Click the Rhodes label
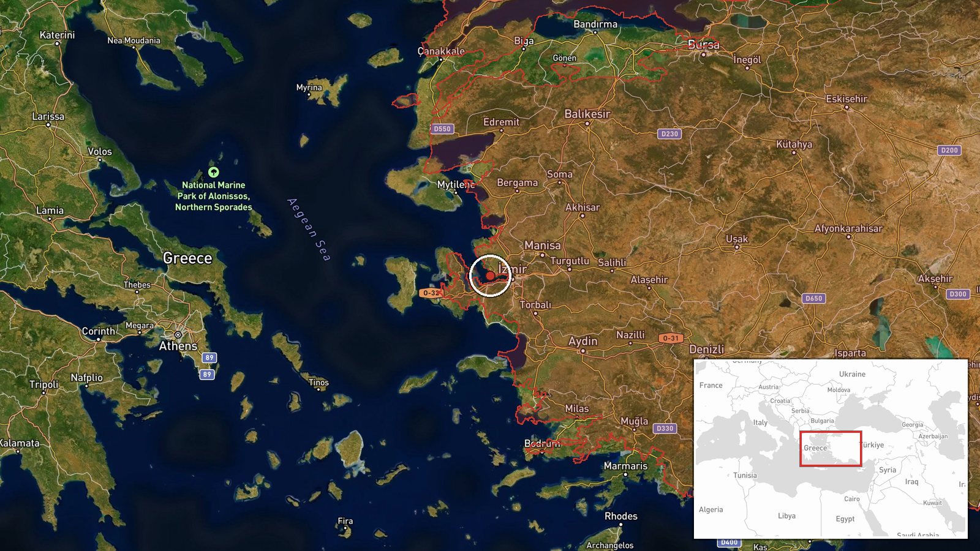This screenshot has height=551, width=980. click(x=621, y=517)
